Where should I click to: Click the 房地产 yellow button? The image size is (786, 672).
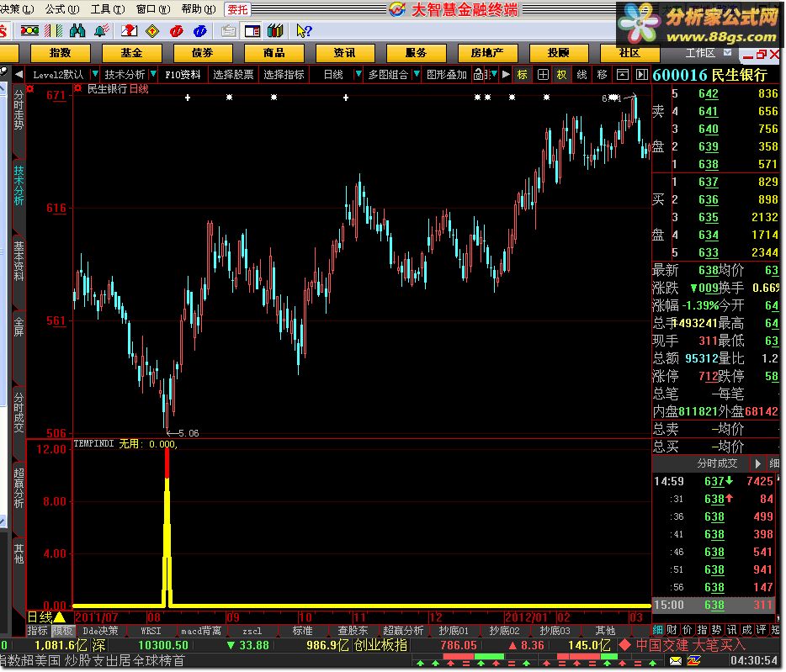tap(487, 53)
